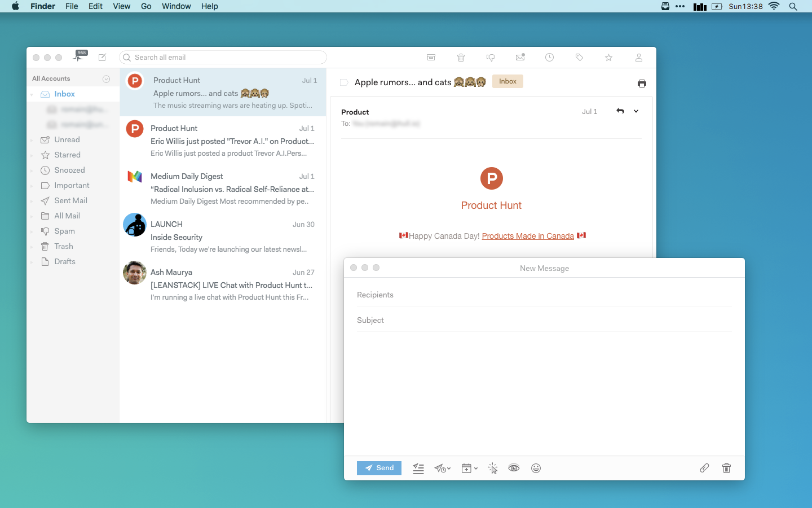Image resolution: width=812 pixels, height=508 pixels.
Task: Open the Trash folder in sidebar
Action: (63, 246)
